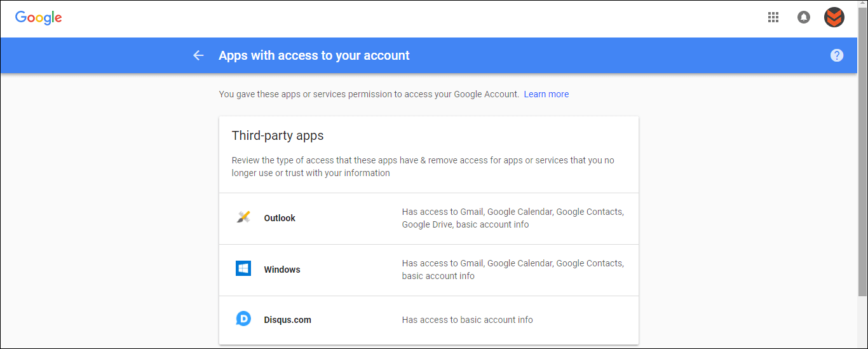The image size is (868, 349).
Task: Click the 'Third-party apps' heading
Action: 278,135
